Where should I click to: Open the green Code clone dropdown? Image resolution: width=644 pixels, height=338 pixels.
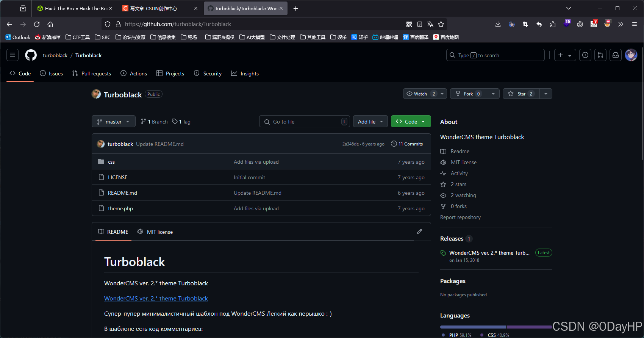[x=411, y=122]
